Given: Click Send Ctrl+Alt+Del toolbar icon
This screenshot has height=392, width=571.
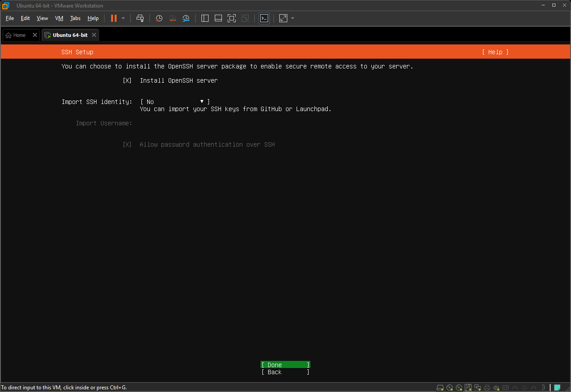Looking at the screenshot, I should 140,18.
